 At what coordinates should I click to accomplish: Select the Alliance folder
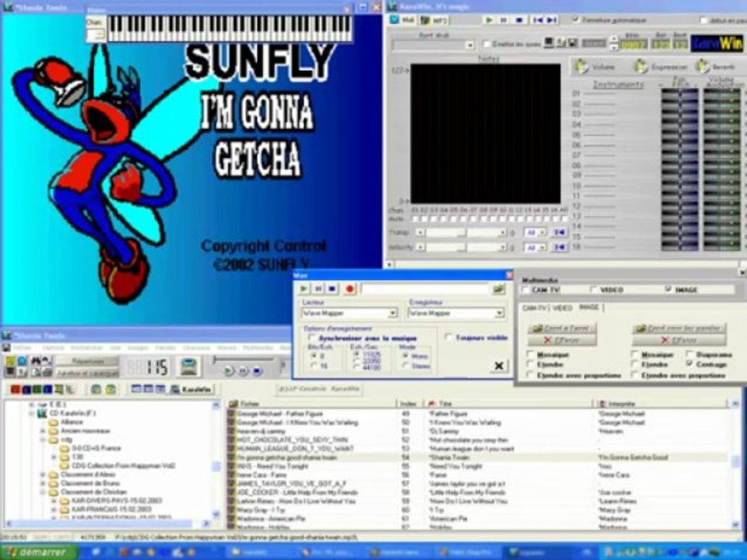tap(72, 422)
